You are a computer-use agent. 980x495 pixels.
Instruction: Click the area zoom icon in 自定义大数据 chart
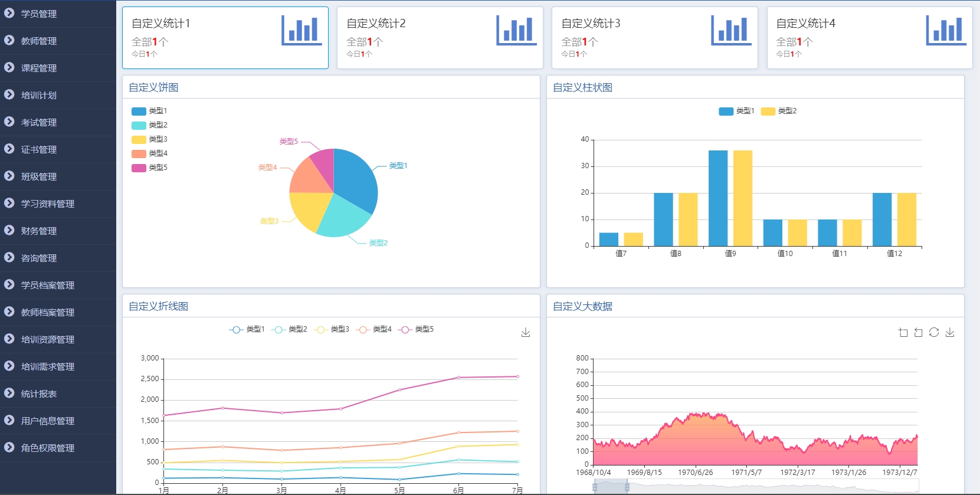click(903, 333)
